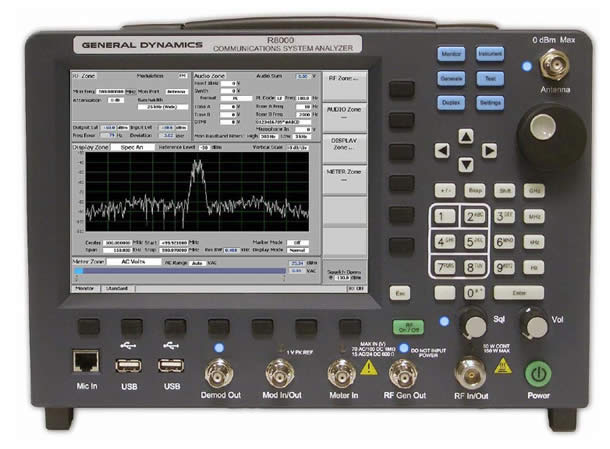Image resolution: width=610 pixels, height=449 pixels.
Task: Hit the 4 GHI keypad key
Action: pos(444,242)
